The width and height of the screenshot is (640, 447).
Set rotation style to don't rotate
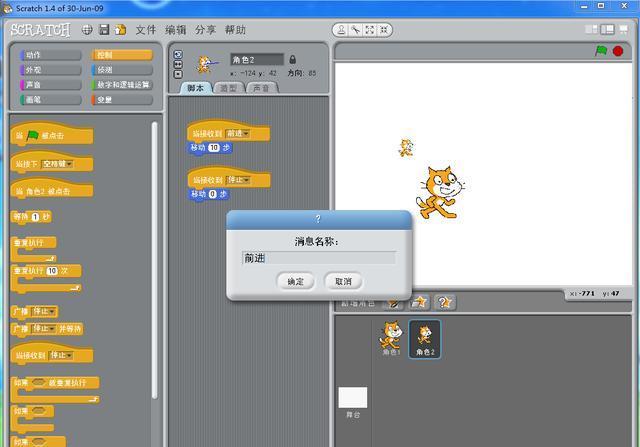point(178,74)
